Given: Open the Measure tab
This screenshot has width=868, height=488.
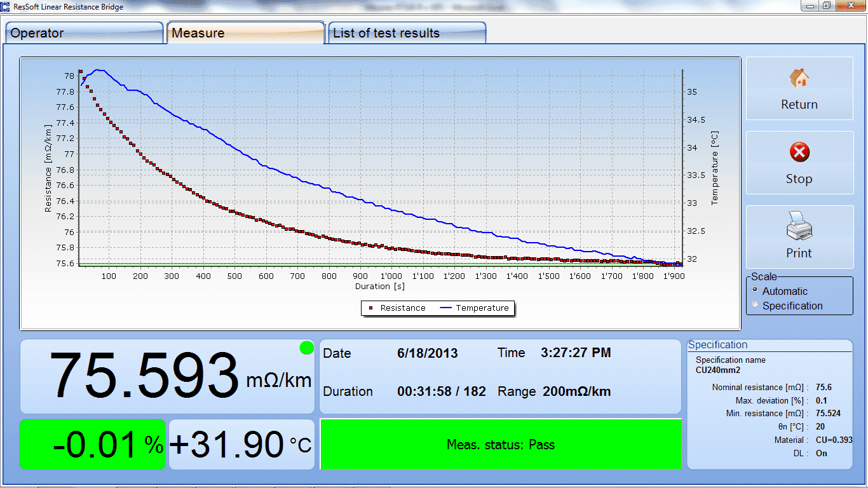Looking at the screenshot, I should [x=245, y=33].
